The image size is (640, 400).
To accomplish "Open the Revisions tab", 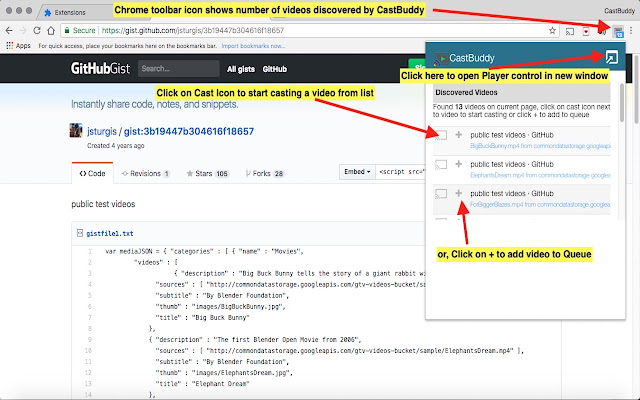I will (x=146, y=173).
